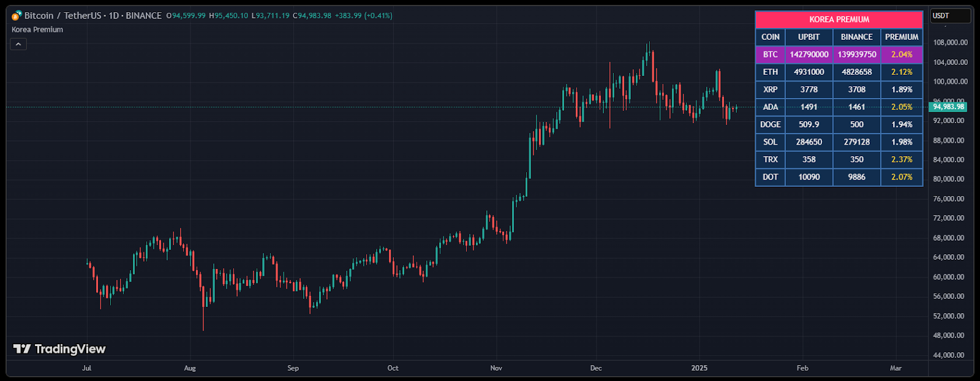Open the USDT currency selector
980x381 pixels.
951,16
